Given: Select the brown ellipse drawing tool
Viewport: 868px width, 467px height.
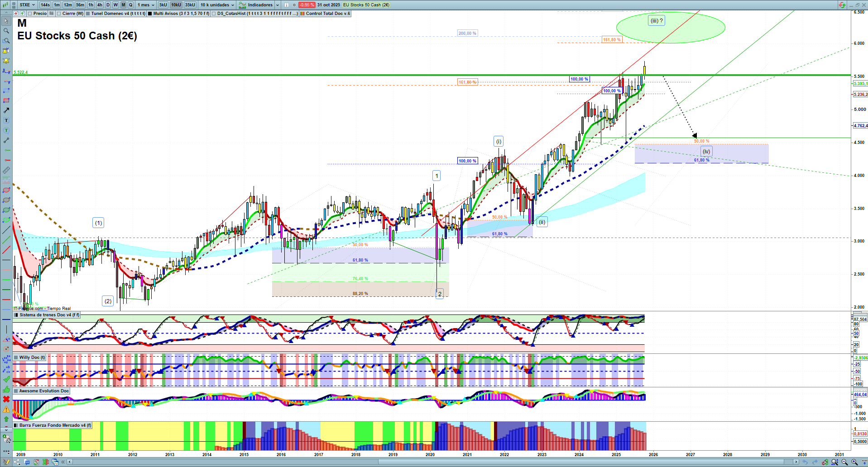Looking at the screenshot, I should 6,200.
